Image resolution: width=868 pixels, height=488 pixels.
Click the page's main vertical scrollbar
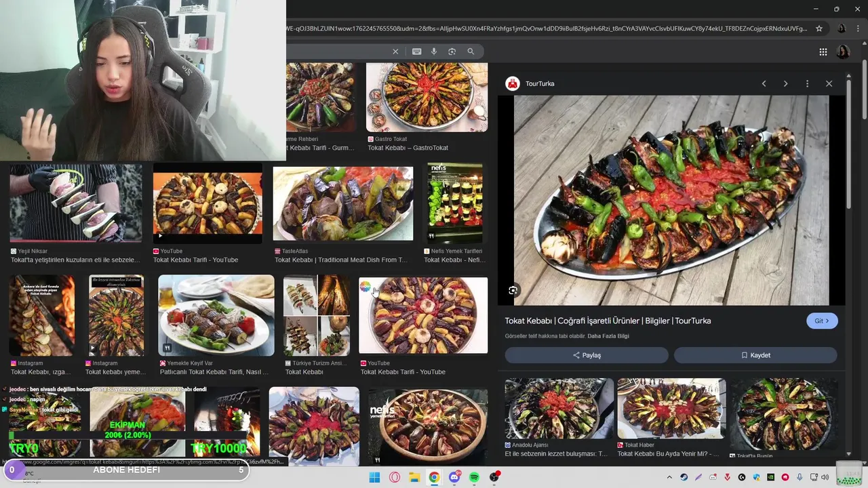864,88
